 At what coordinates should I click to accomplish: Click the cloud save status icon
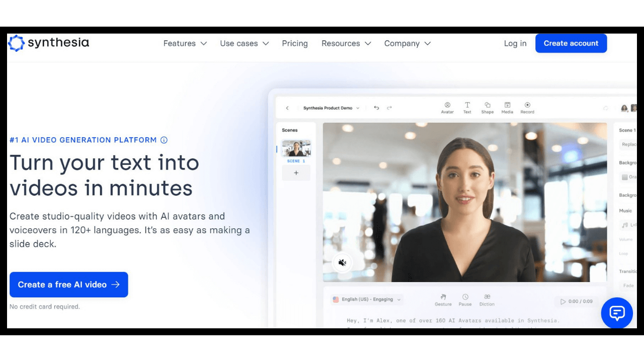[606, 108]
